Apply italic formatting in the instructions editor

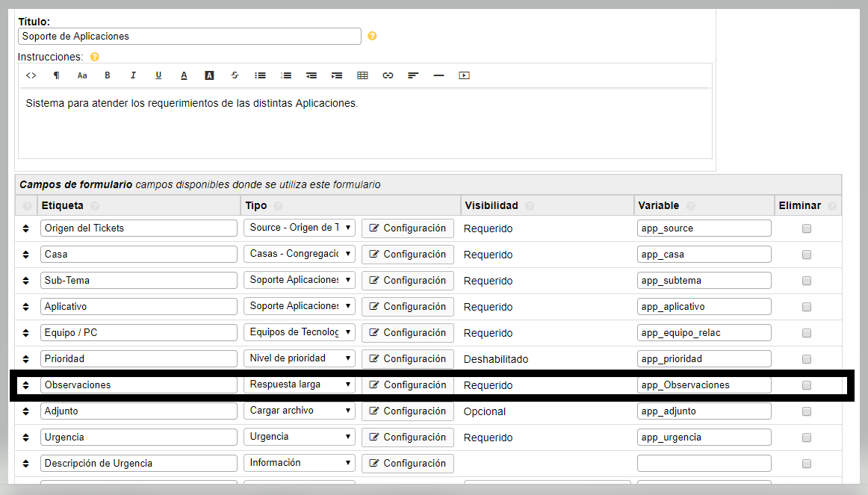(x=133, y=75)
